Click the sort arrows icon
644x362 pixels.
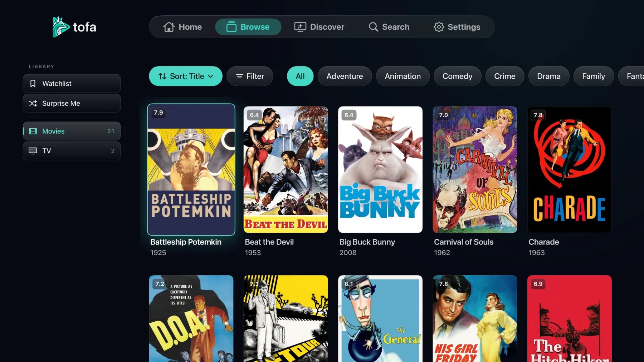[x=162, y=76]
